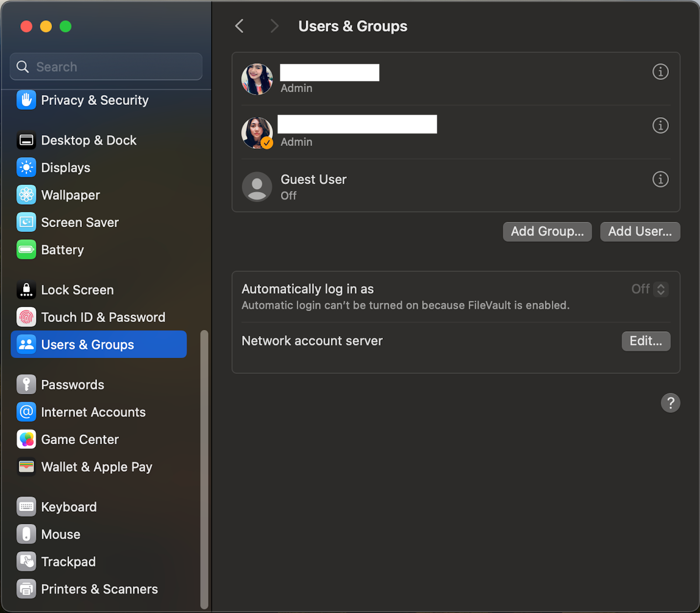This screenshot has height=613, width=700.
Task: Open Privacy & Security hand icon
Action: (26, 100)
